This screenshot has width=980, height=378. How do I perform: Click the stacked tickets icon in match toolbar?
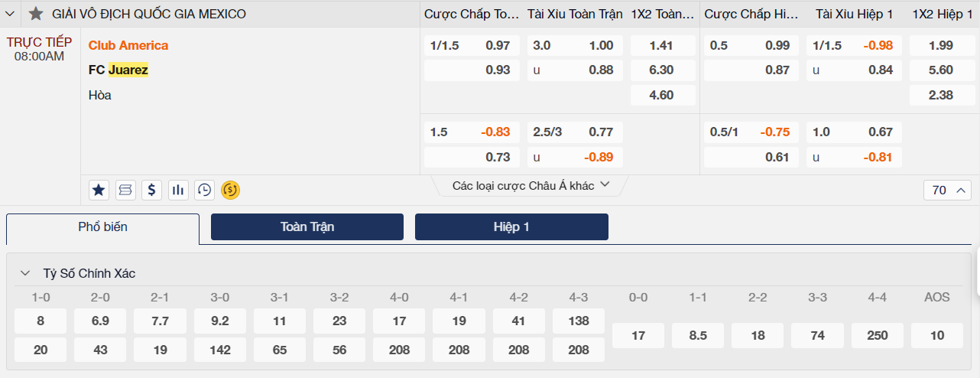point(125,190)
